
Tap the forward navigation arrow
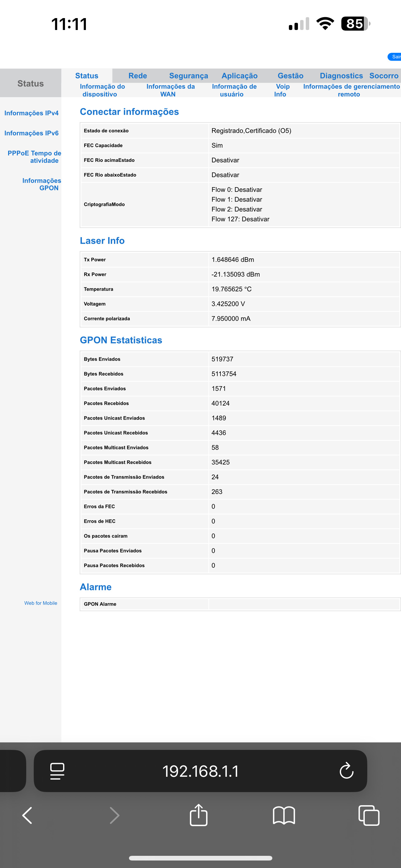click(x=115, y=816)
